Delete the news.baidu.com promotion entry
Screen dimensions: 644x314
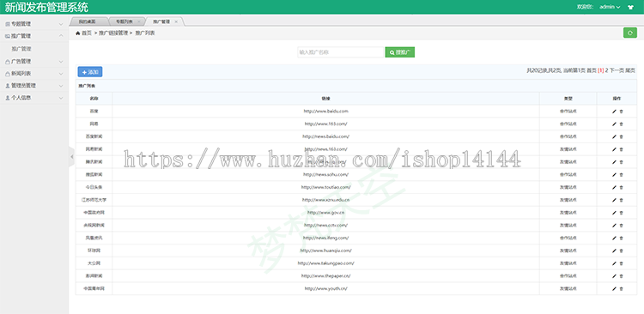[x=621, y=136]
